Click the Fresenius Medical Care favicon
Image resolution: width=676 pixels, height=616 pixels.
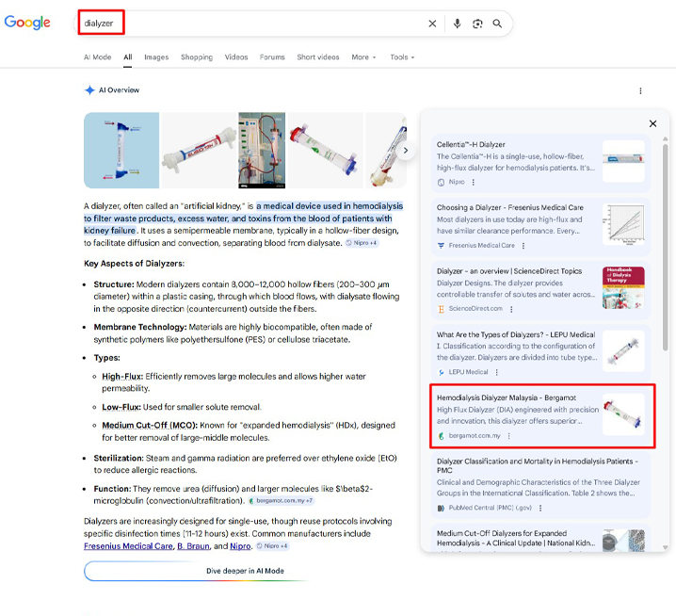(441, 246)
